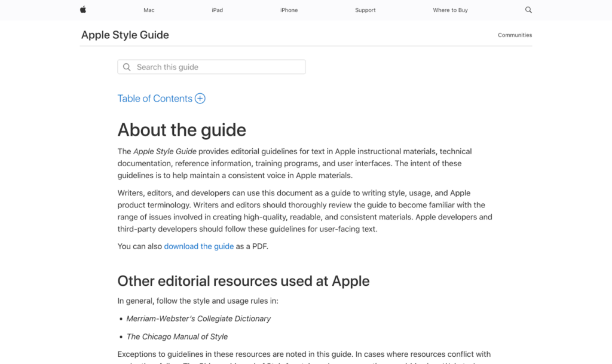Click the search icon inside the guide search field

pyautogui.click(x=127, y=66)
